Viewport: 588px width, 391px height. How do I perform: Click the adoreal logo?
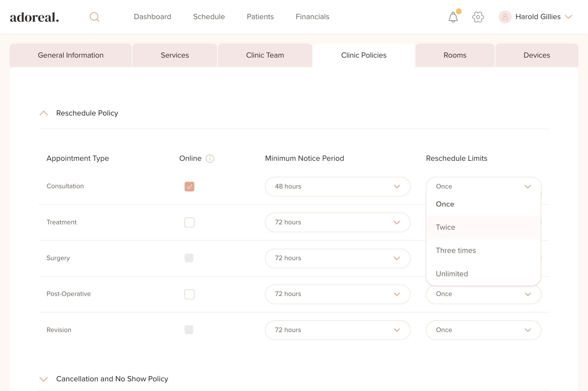click(34, 17)
